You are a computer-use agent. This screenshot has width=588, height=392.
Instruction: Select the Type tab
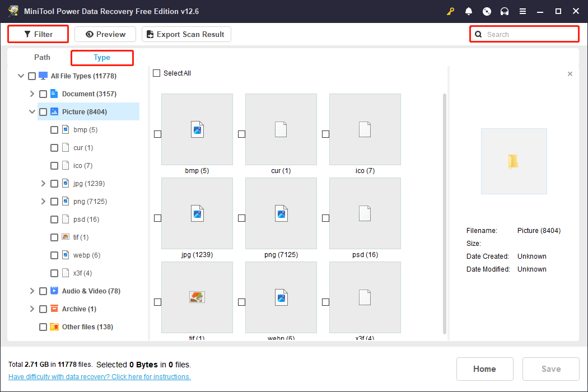[x=102, y=58]
